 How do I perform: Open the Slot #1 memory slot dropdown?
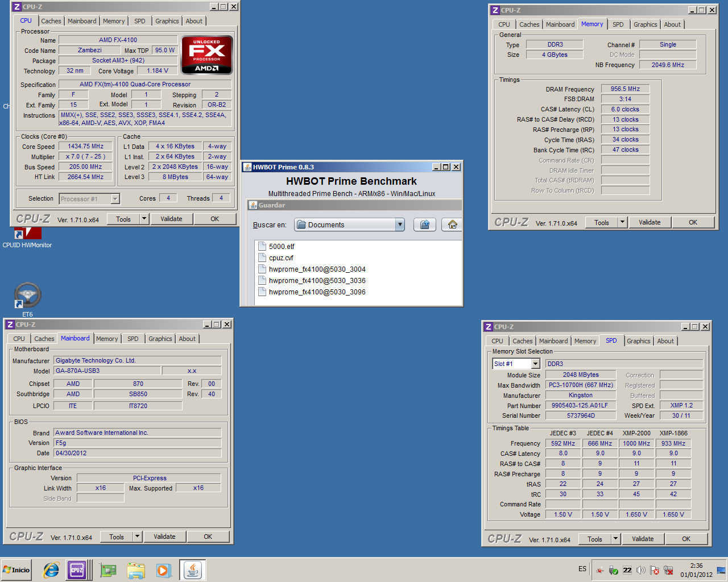(x=535, y=364)
